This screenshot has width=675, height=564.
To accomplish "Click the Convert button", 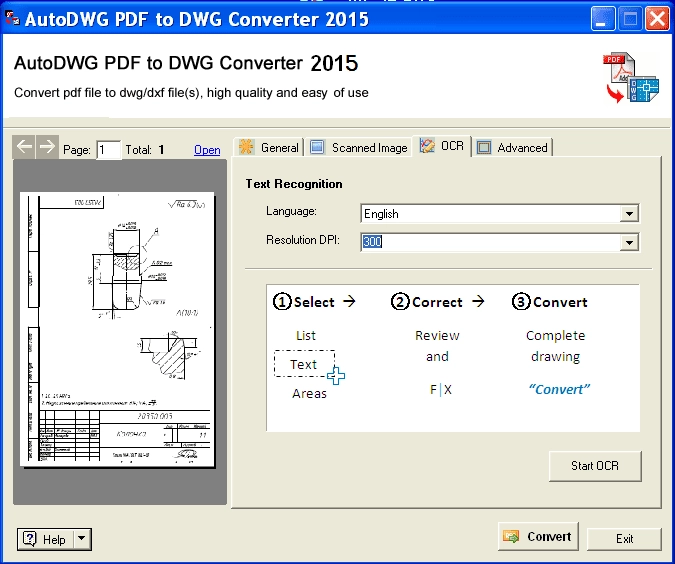I will pyautogui.click(x=538, y=536).
